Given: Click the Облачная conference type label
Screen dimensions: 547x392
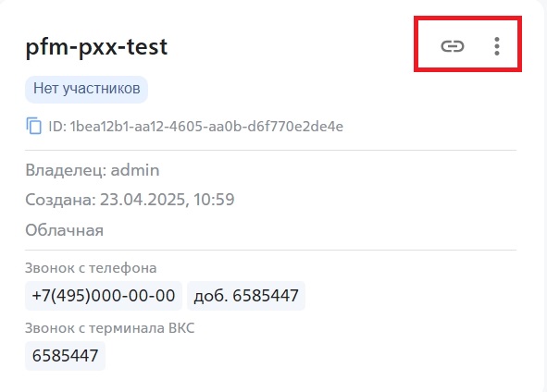Looking at the screenshot, I should coord(65,230).
